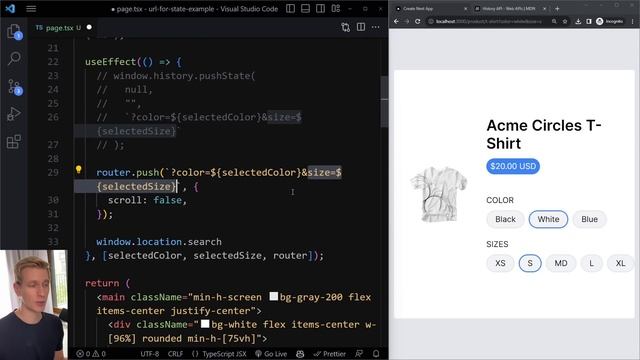Open the Incognito profile indicator
This screenshot has height=360, width=640.
(609, 21)
